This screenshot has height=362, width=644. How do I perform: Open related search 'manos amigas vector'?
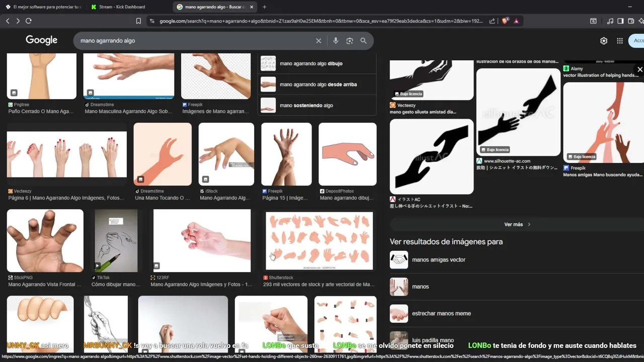click(517, 260)
